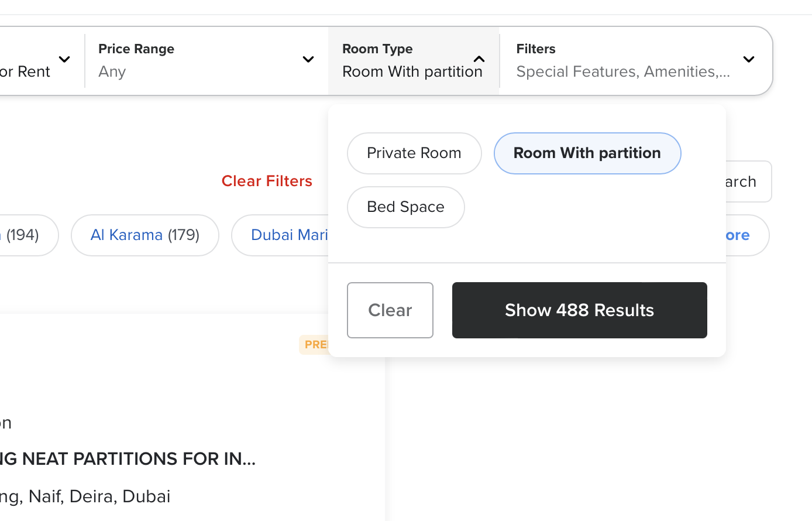Expand Special Features, Amenities filters field

(x=623, y=71)
